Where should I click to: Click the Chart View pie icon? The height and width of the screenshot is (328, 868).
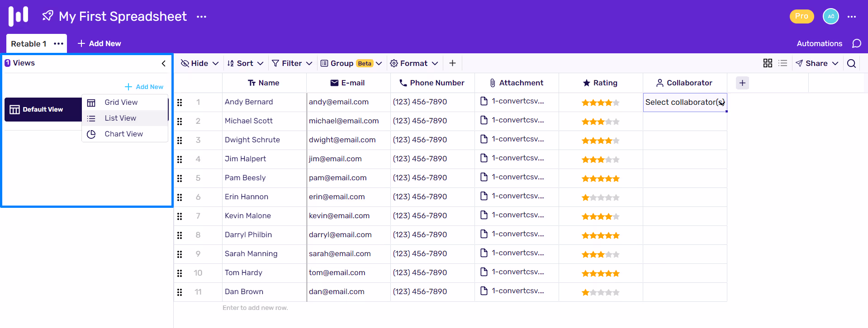click(91, 134)
